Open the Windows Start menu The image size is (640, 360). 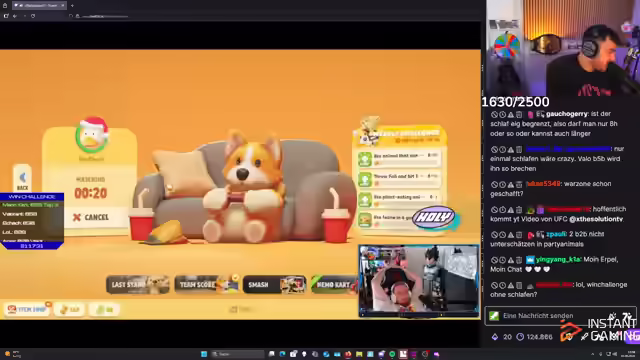point(204,354)
